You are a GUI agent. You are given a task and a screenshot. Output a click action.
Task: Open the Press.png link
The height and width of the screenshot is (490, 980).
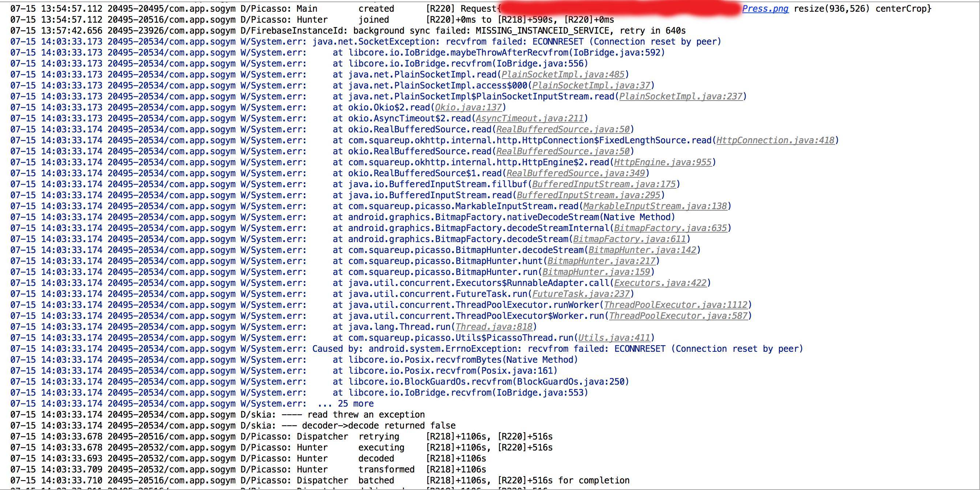pyautogui.click(x=765, y=9)
